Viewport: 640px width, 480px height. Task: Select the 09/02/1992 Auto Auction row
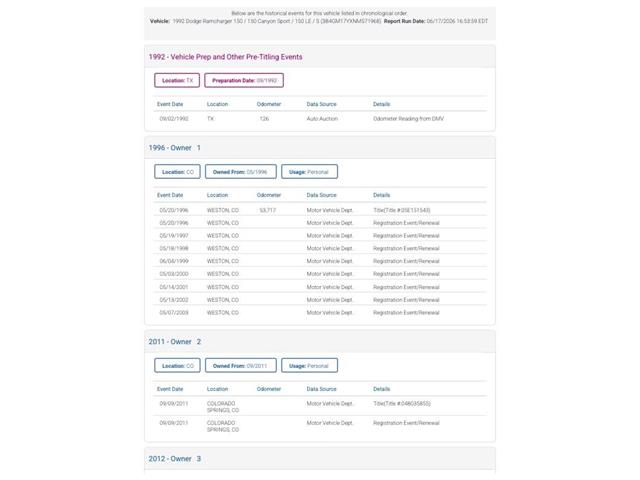[x=320, y=119]
